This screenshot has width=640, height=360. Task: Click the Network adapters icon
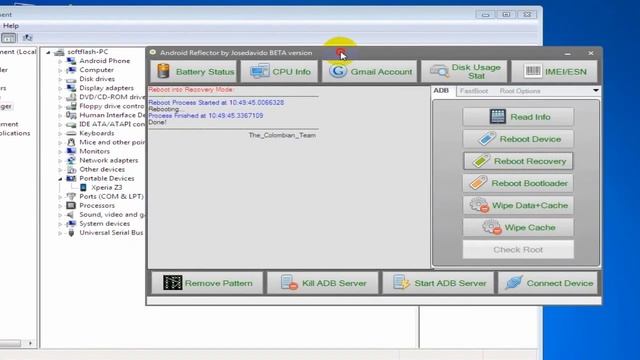point(71,160)
